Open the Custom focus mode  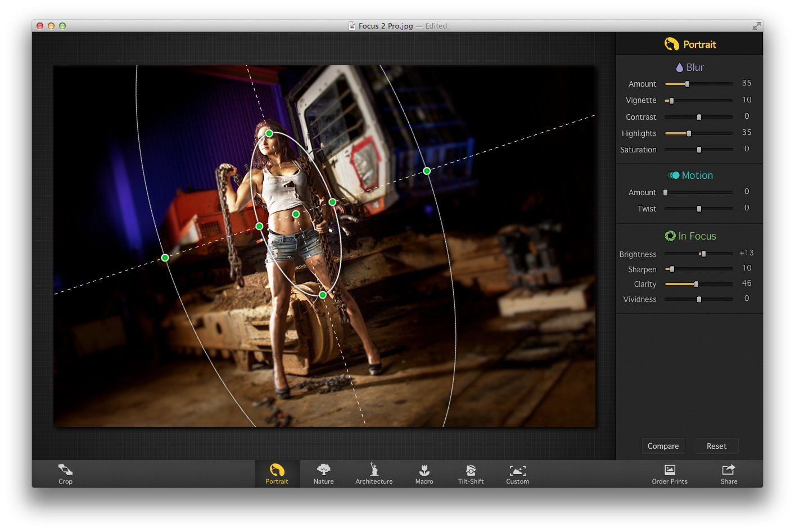[x=517, y=474]
